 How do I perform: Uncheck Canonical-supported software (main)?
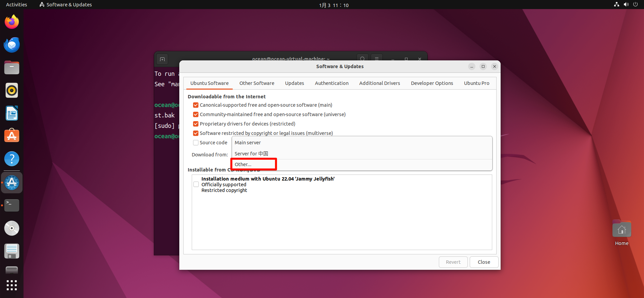[196, 105]
